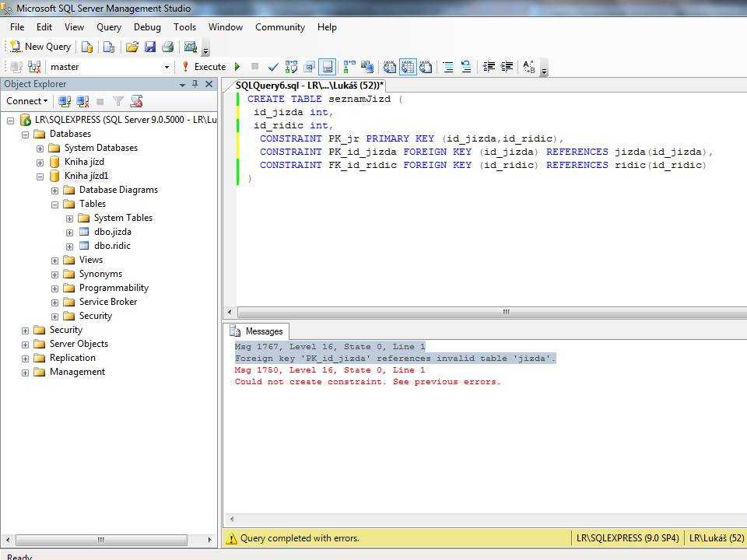The image size is (747, 560).
Task: Open the master database dropdown
Action: pyautogui.click(x=167, y=67)
